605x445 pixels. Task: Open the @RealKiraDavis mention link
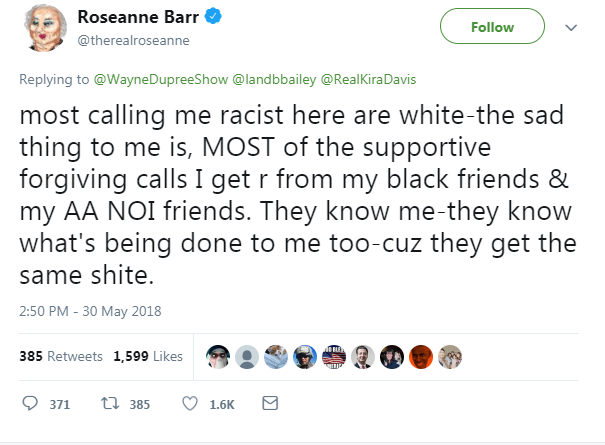[x=368, y=79]
